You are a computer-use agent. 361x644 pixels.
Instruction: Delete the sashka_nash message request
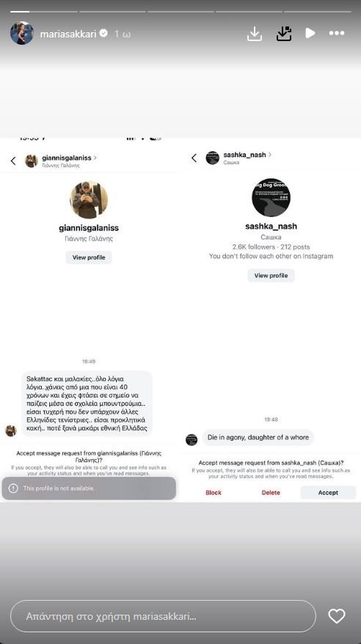point(271,492)
